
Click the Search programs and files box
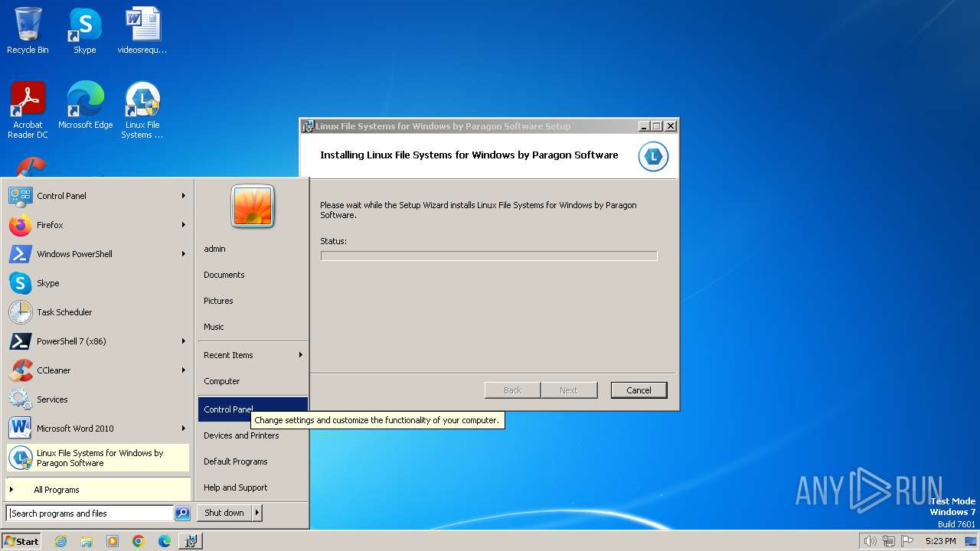click(x=90, y=514)
